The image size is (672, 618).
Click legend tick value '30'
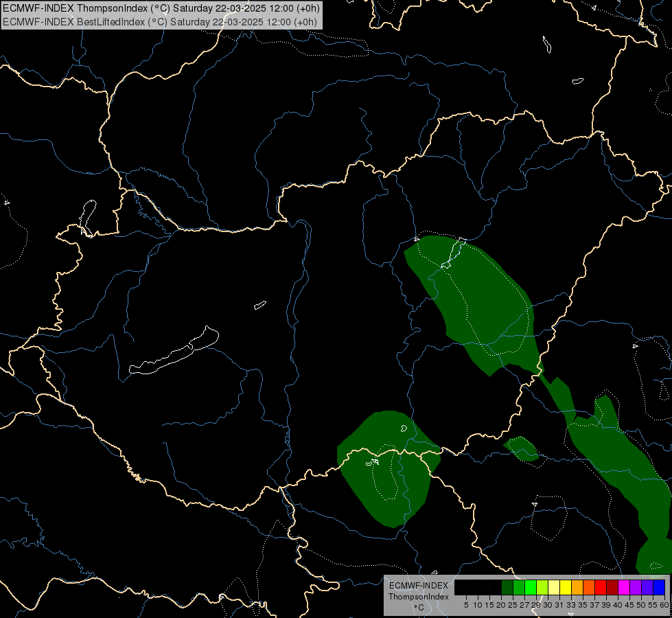tap(548, 605)
